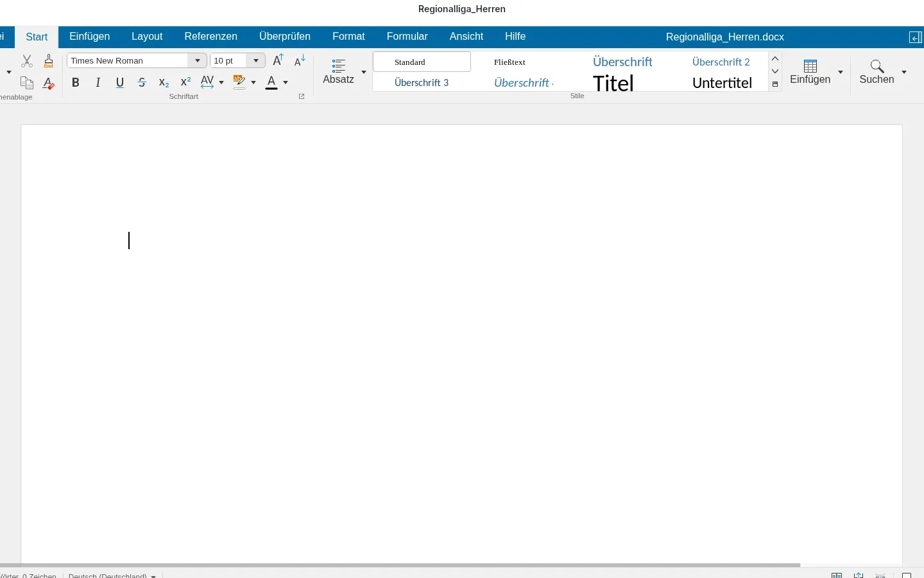Screen dimensions: 924x578
Task: Apply the highlighting color marker icon
Action: point(239,82)
